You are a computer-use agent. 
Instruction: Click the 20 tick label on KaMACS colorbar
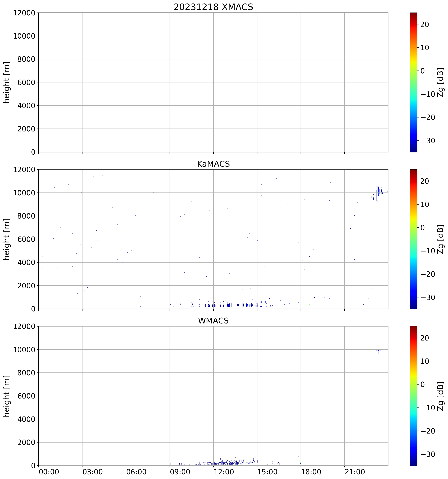pyautogui.click(x=425, y=181)
